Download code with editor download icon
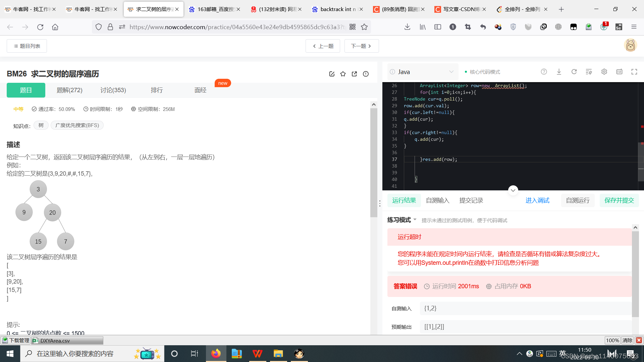 [559, 72]
